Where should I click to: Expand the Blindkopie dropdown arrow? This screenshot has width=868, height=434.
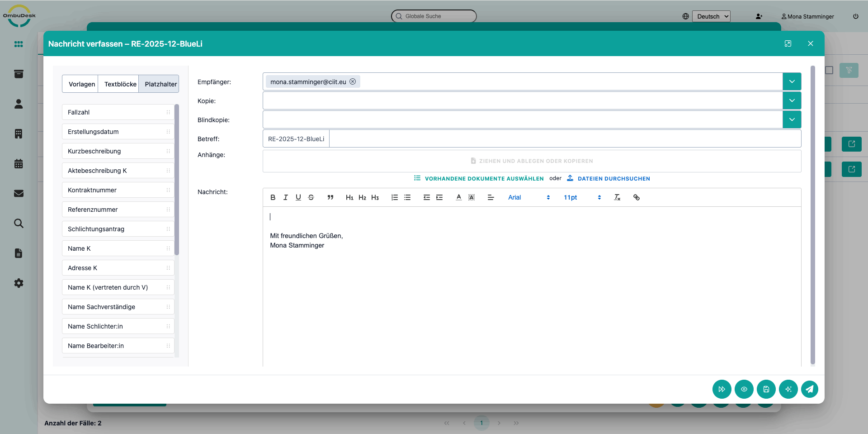(x=792, y=119)
